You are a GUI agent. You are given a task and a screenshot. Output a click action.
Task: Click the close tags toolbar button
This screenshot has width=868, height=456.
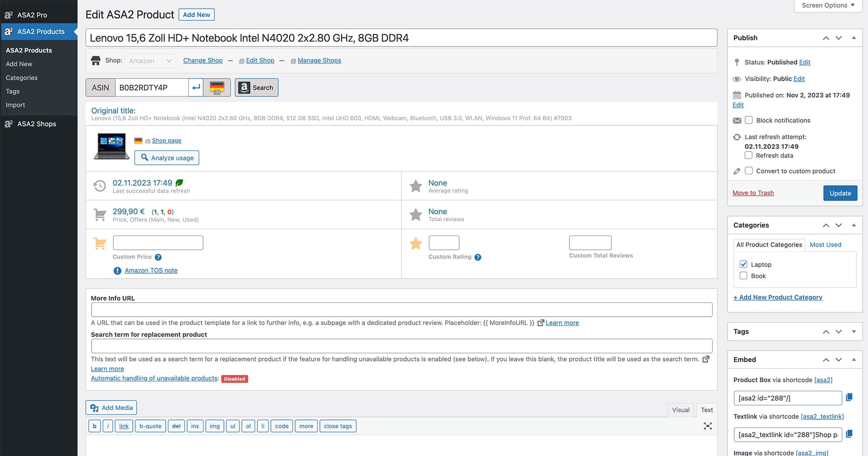(x=338, y=426)
